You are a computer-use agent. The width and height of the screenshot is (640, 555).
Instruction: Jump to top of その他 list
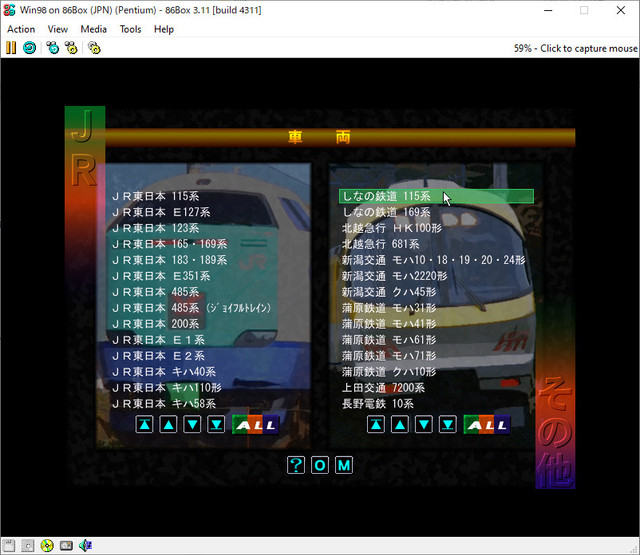click(x=376, y=425)
